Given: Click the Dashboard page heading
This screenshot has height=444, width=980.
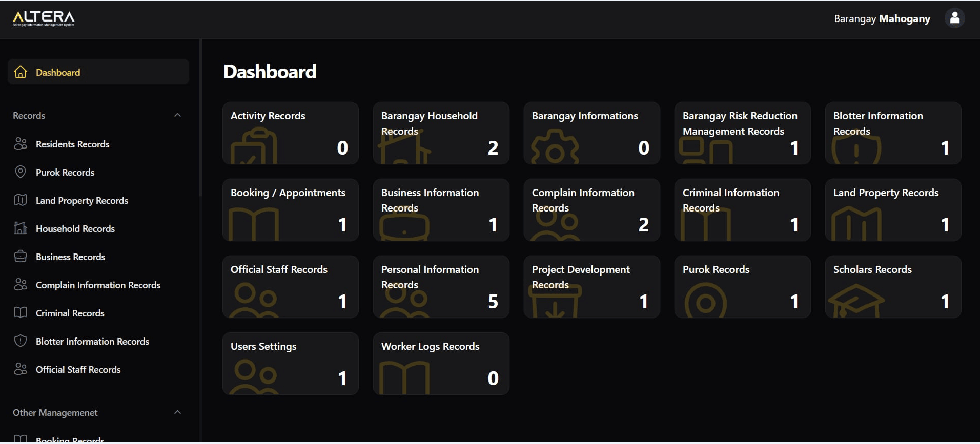Looking at the screenshot, I should click(270, 72).
